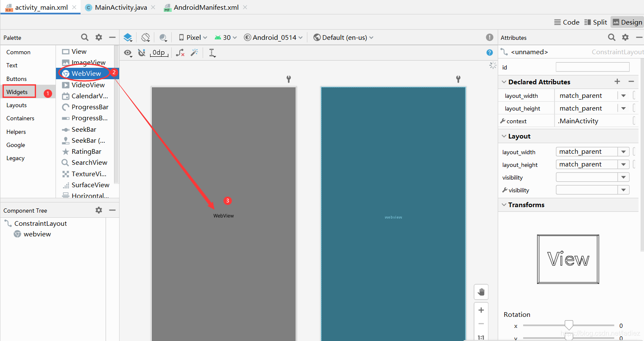The image size is (644, 341).
Task: Open Palette settings gear
Action: click(99, 37)
